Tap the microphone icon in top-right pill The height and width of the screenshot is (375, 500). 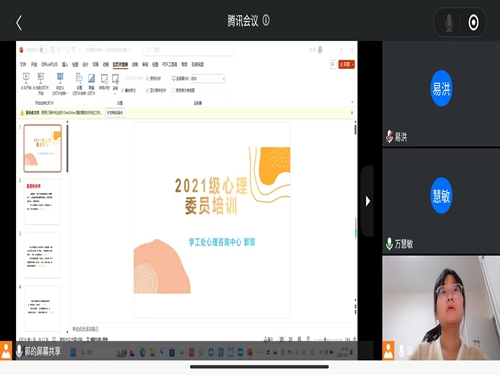click(449, 22)
